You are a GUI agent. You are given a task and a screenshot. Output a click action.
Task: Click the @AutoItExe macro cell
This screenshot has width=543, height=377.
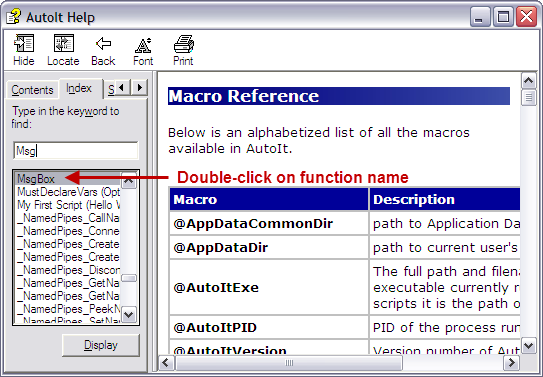point(269,287)
